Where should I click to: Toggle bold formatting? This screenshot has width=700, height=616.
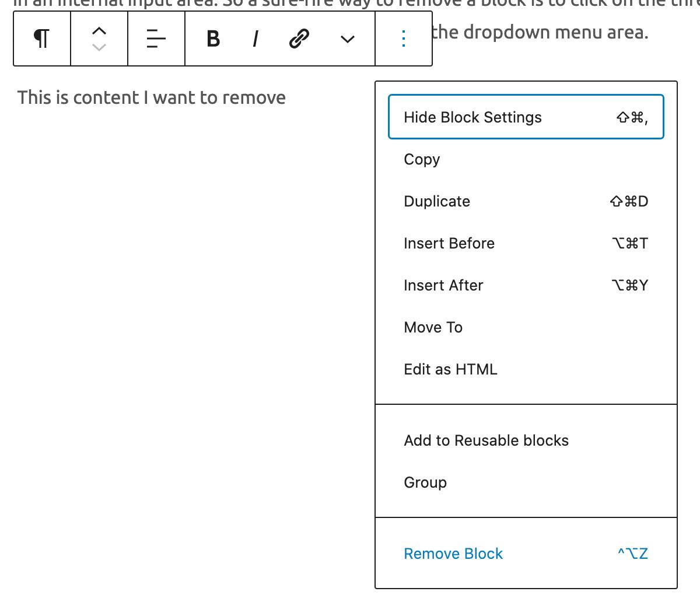tap(213, 38)
